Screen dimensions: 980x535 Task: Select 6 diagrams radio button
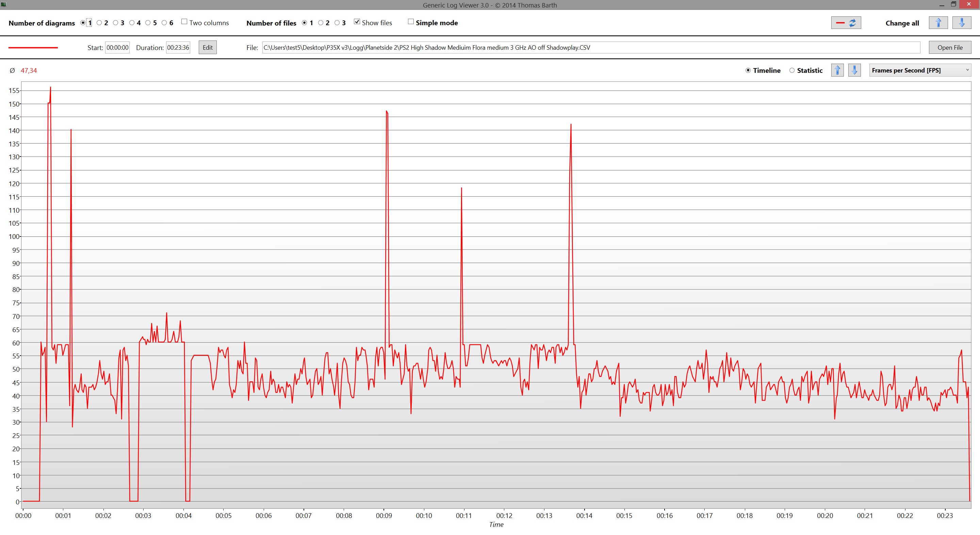pyautogui.click(x=164, y=23)
